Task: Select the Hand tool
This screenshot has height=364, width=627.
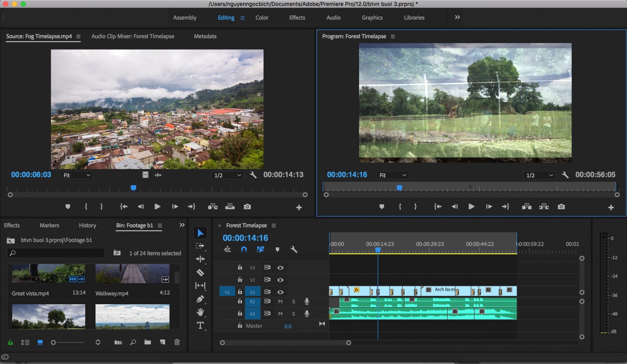Action: coord(200,312)
